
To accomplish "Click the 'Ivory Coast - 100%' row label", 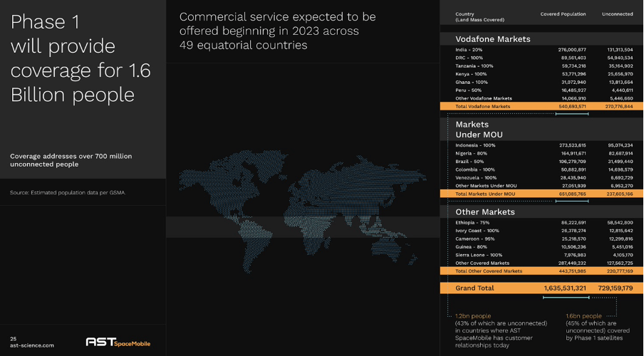I will [477, 231].
